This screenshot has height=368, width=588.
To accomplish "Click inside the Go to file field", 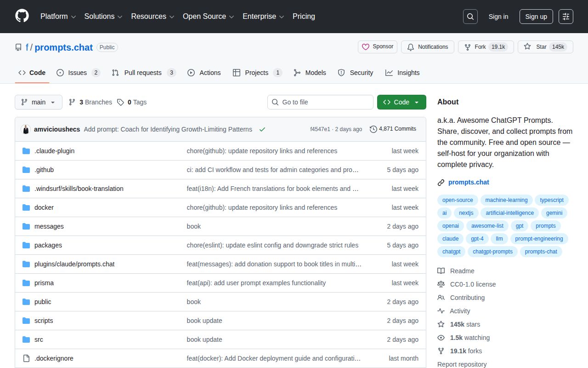I will coord(320,102).
